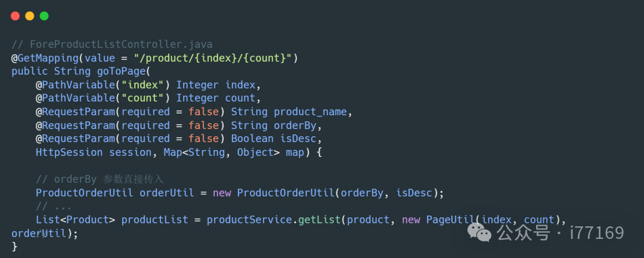Click the orderBy 参数直接传入 comment
Viewport: 644px width, 258px height.
[100, 179]
